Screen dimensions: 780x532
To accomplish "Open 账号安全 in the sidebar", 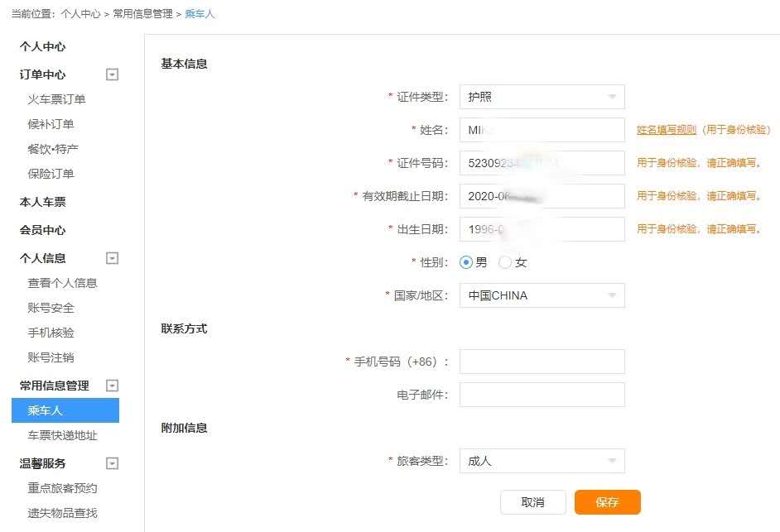I will pyautogui.click(x=51, y=308).
